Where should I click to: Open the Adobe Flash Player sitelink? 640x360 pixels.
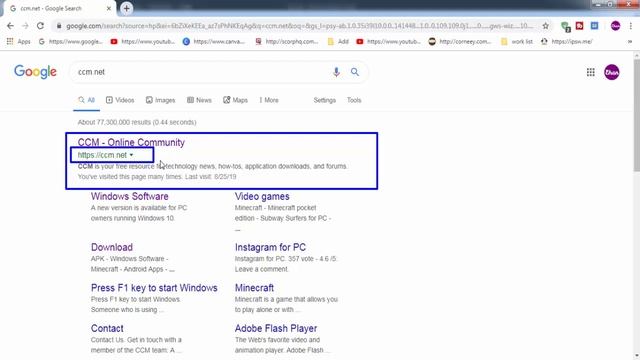click(x=276, y=329)
